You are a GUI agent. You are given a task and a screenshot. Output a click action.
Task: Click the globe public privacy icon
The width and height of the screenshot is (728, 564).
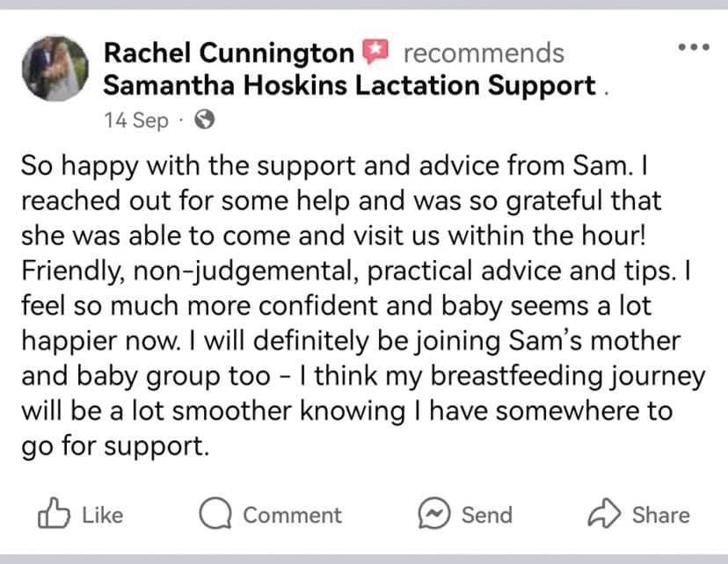click(x=204, y=119)
